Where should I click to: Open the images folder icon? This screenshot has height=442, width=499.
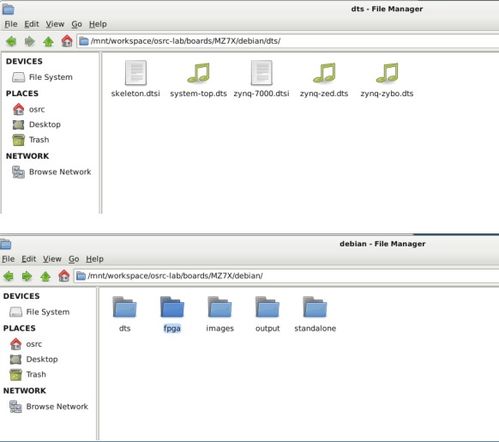pos(220,307)
